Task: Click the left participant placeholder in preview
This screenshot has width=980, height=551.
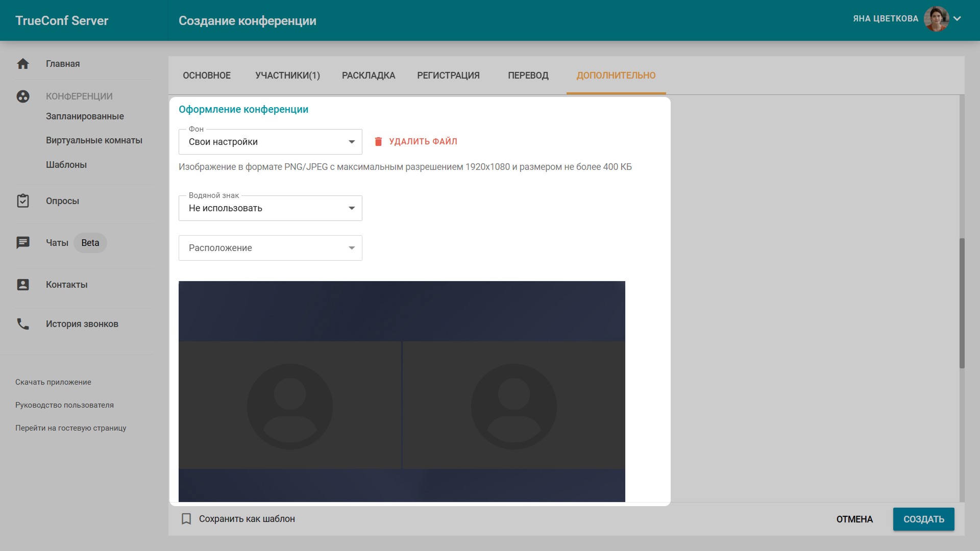Action: (x=290, y=405)
